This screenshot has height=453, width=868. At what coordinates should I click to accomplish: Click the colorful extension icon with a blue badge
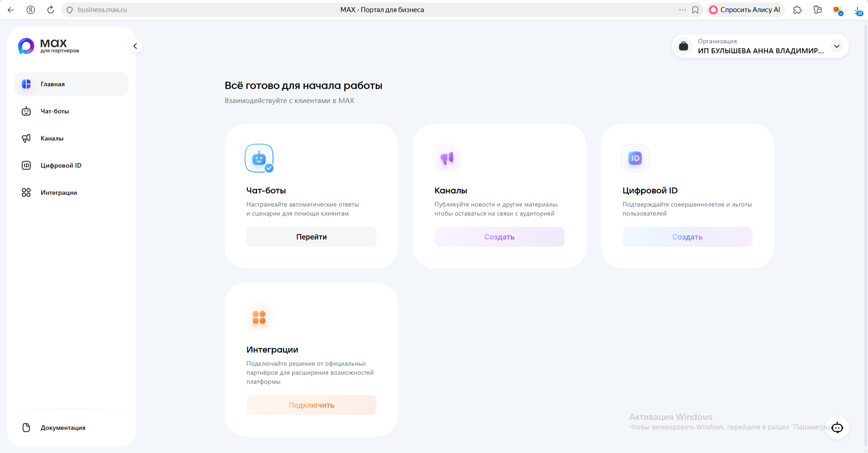pyautogui.click(x=838, y=10)
